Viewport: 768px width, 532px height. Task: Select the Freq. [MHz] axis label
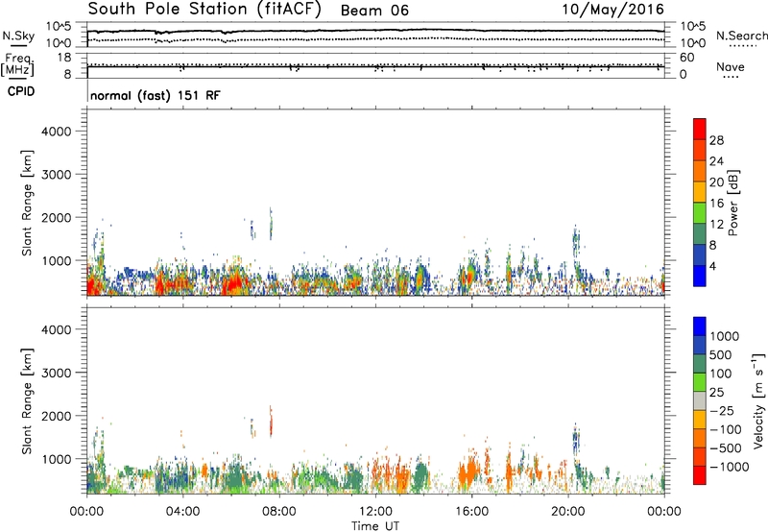[x=17, y=64]
